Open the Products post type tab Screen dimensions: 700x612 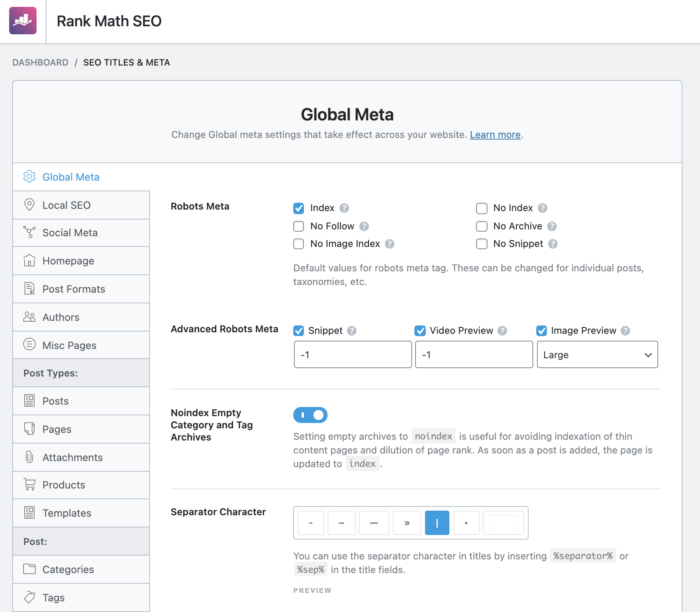(x=81, y=485)
